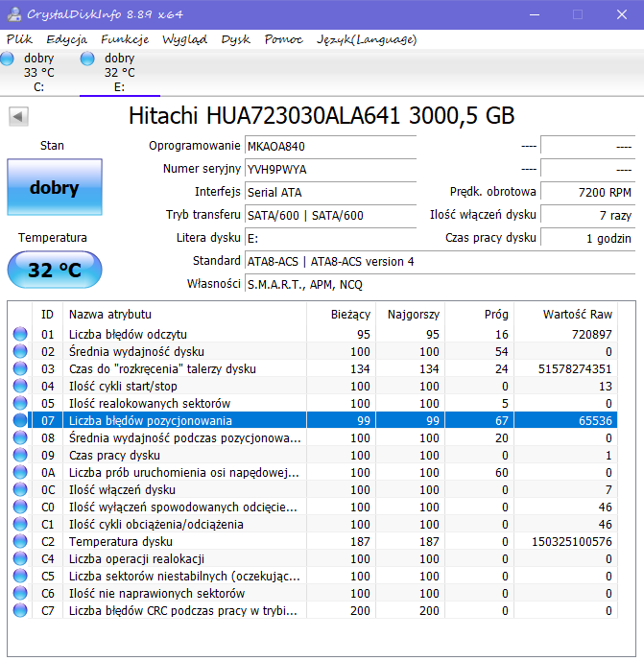Open the Język(Language) menu
The image size is (644, 661).
pyautogui.click(x=367, y=39)
